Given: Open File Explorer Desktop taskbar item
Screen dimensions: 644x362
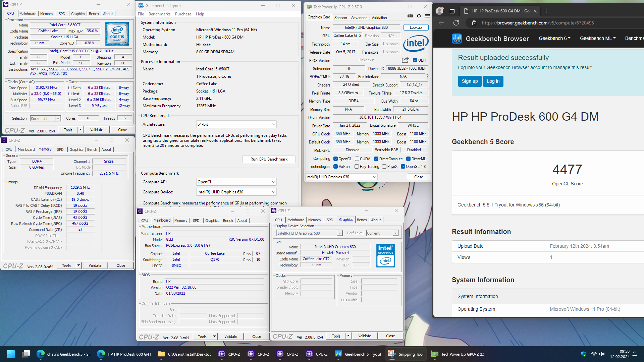Looking at the screenshot, I should coord(184,354).
